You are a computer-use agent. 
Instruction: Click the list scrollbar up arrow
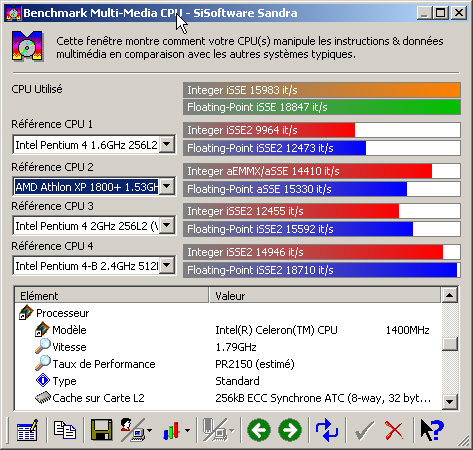(x=449, y=295)
